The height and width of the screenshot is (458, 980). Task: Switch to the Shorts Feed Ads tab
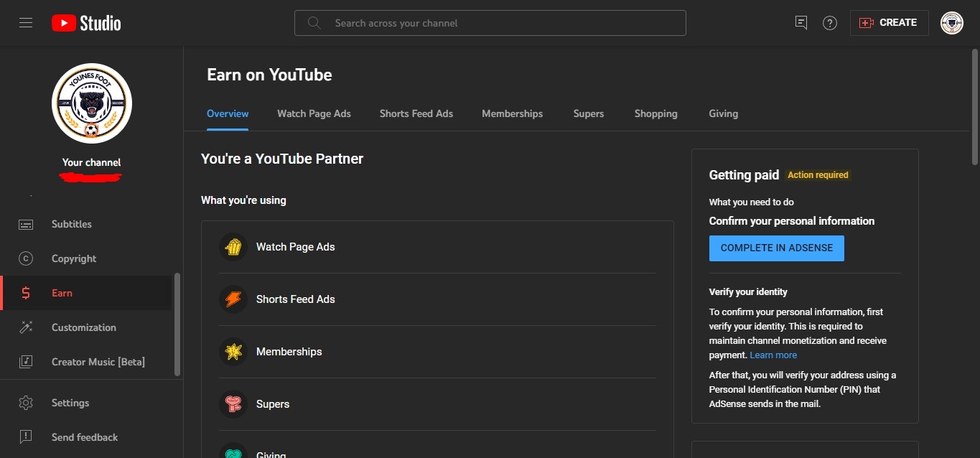pyautogui.click(x=416, y=113)
